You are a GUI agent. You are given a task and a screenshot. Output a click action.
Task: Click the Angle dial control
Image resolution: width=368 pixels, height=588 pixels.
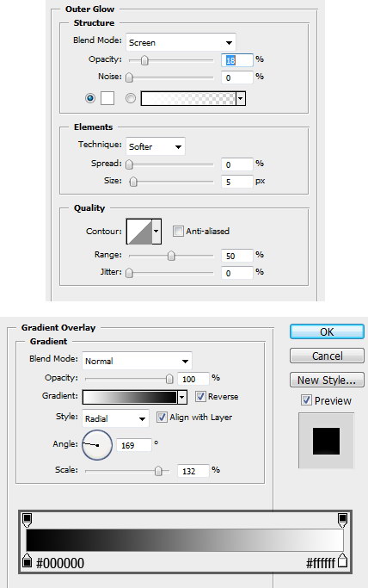click(x=97, y=445)
